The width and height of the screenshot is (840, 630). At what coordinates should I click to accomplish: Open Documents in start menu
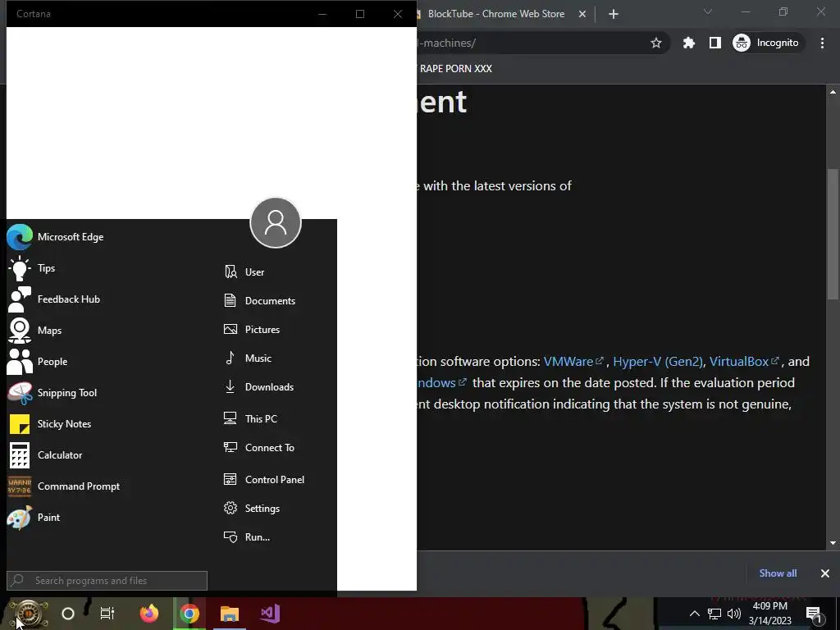[260, 300]
